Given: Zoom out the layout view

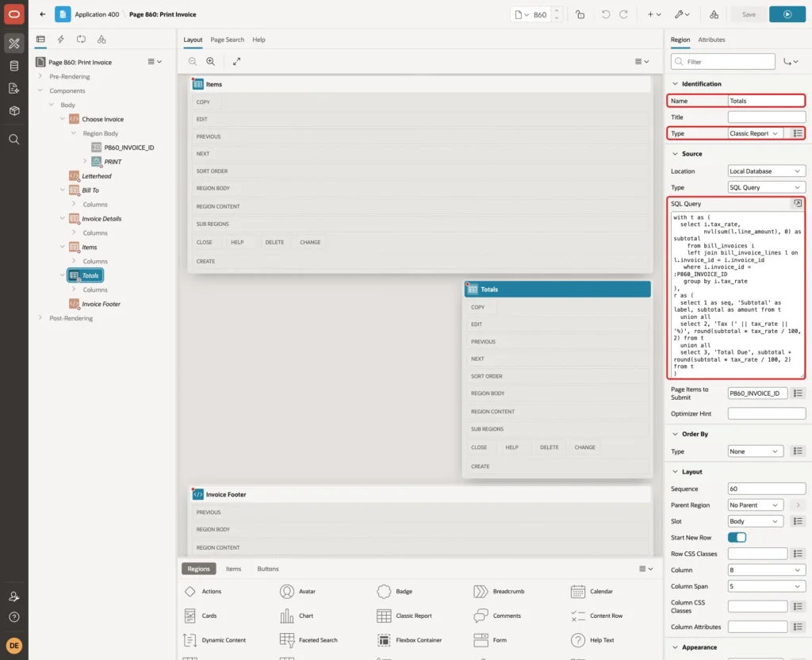Looking at the screenshot, I should [x=193, y=61].
